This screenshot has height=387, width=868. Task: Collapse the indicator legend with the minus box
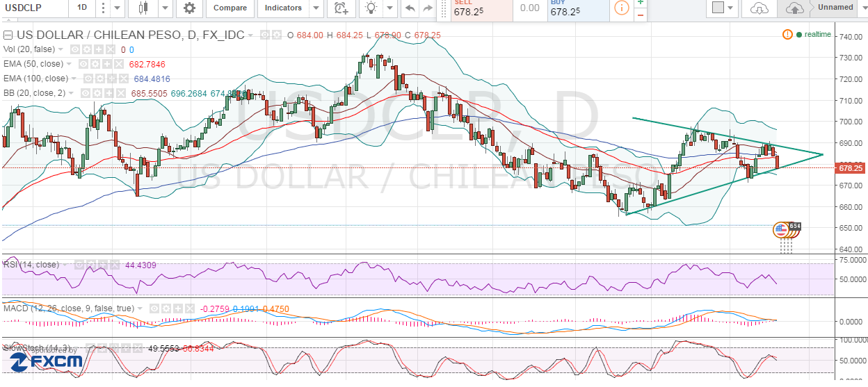click(x=8, y=35)
